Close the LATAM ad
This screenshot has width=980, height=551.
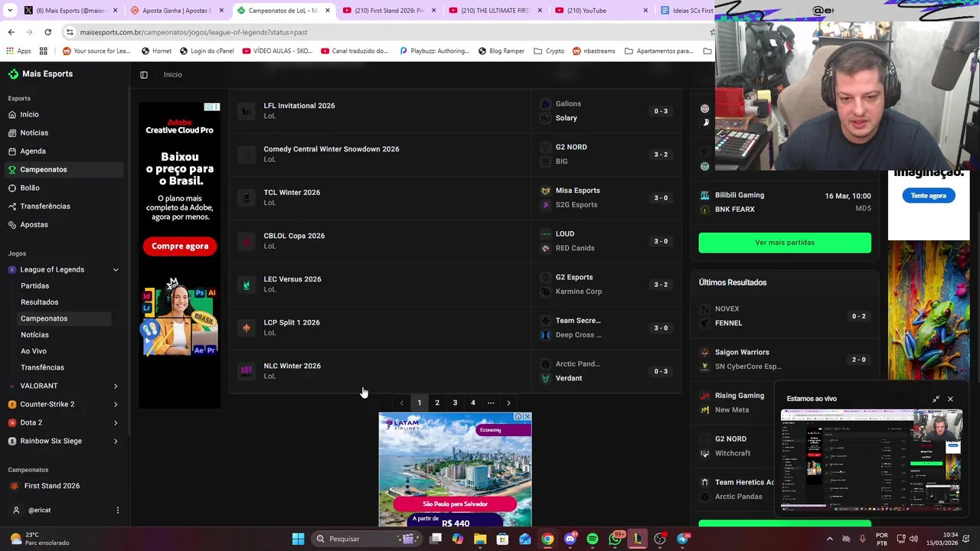[x=527, y=417]
